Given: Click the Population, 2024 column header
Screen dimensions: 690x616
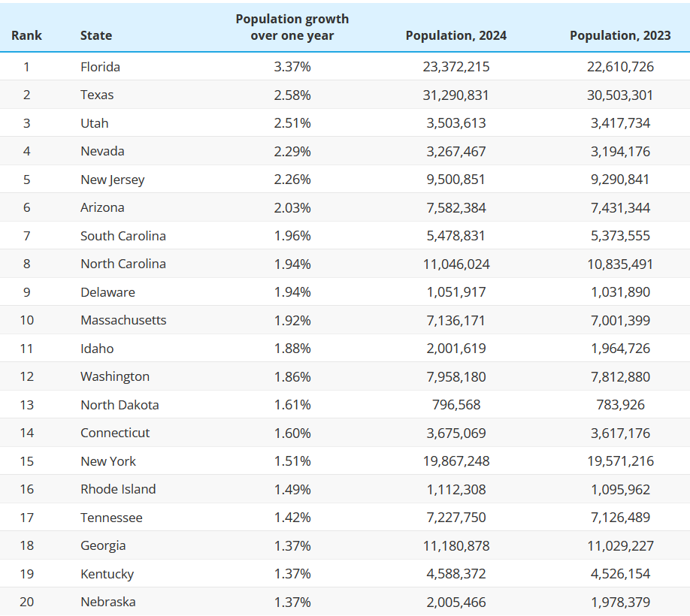Looking at the screenshot, I should point(456,35).
